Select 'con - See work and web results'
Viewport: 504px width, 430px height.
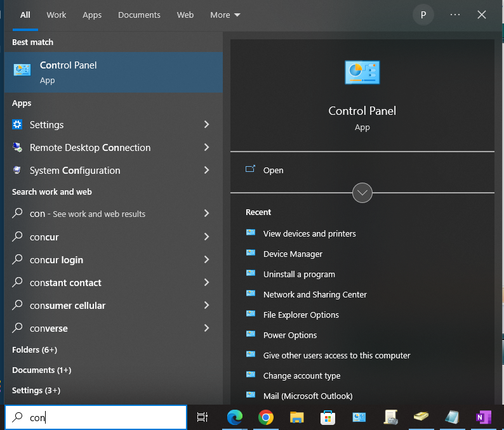coord(114,214)
